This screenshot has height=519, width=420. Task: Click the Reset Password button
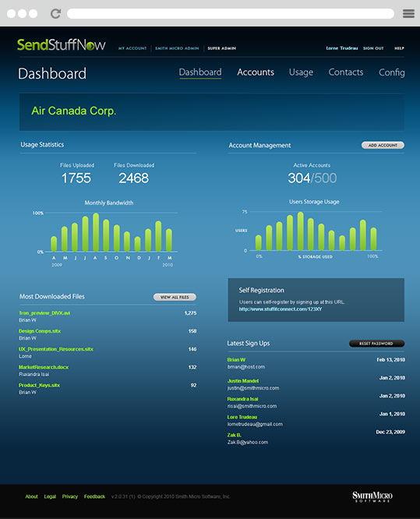point(376,344)
